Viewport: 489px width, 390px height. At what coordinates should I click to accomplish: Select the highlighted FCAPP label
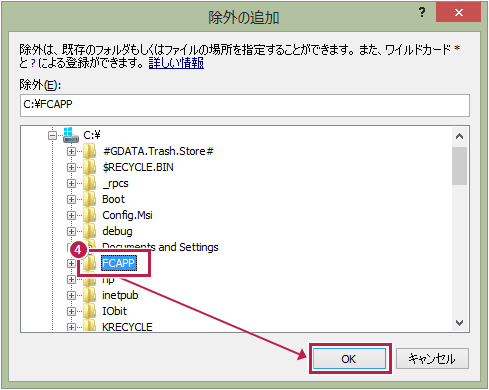[x=118, y=263]
